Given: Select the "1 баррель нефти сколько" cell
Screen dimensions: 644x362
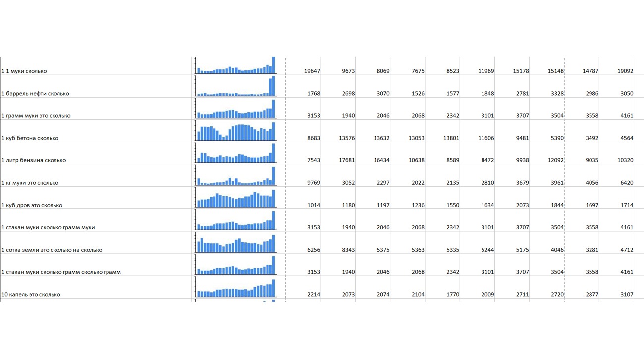Looking at the screenshot, I should click(36, 93).
